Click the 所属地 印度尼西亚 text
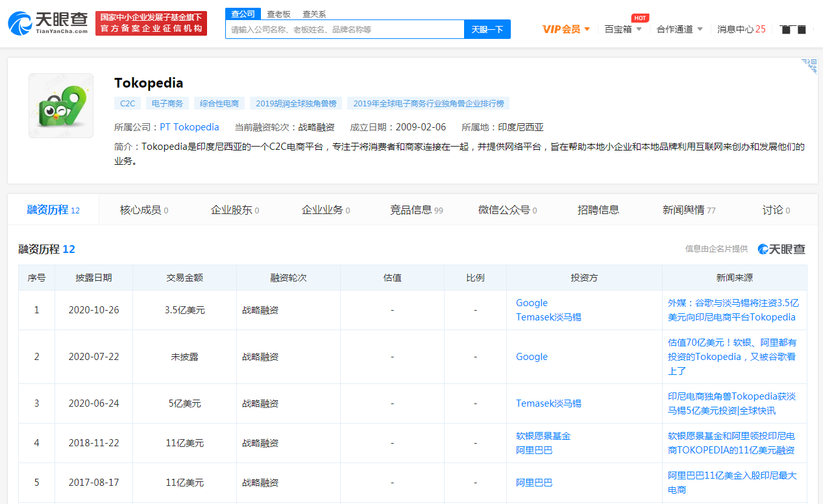The image size is (823, 504). [x=502, y=127]
